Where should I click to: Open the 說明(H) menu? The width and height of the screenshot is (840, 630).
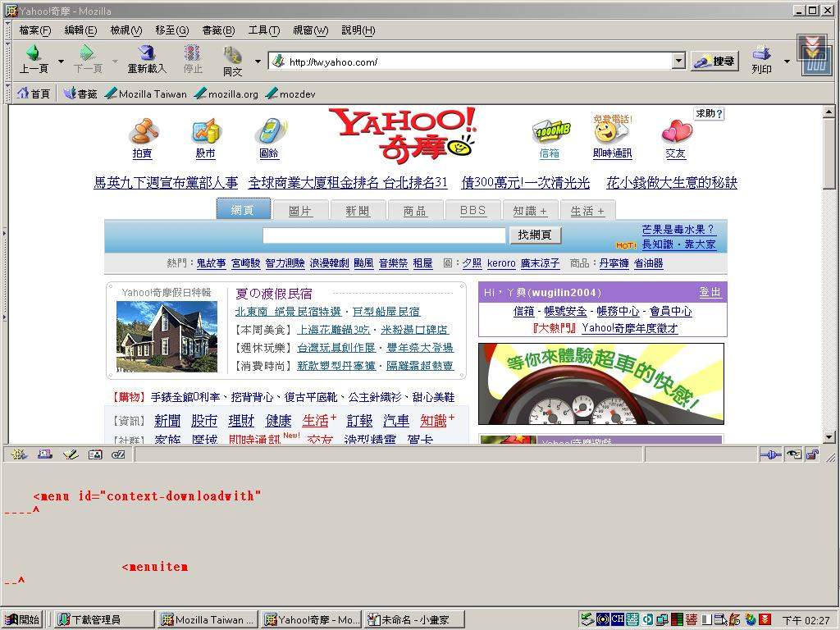coord(358,30)
